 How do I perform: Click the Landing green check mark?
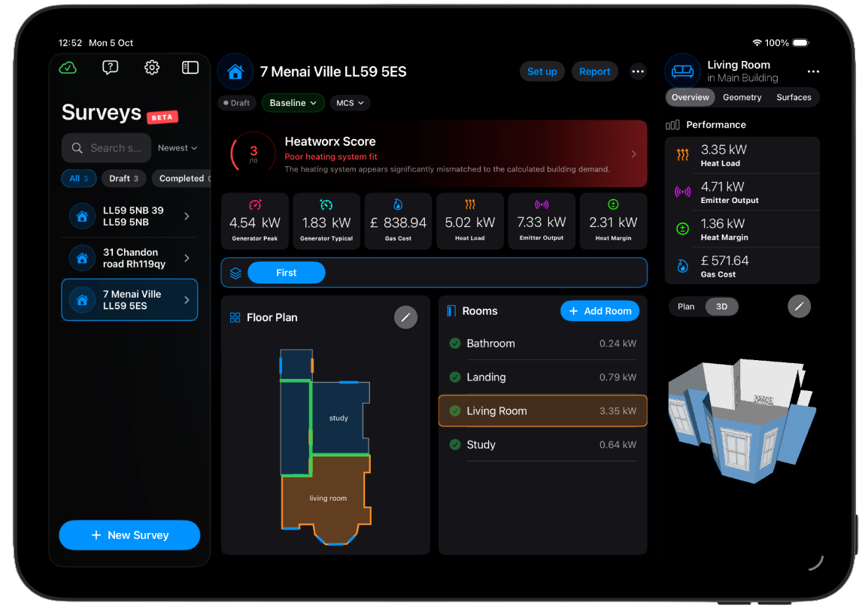[455, 377]
